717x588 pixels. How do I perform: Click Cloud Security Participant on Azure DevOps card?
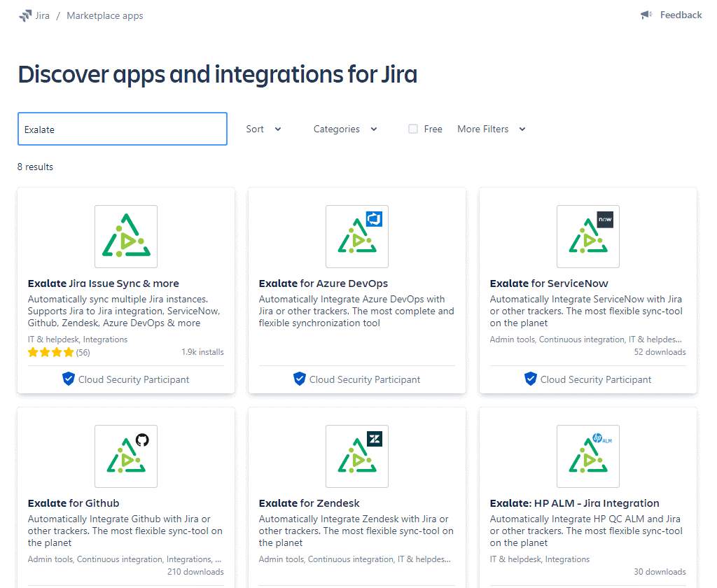tap(364, 379)
